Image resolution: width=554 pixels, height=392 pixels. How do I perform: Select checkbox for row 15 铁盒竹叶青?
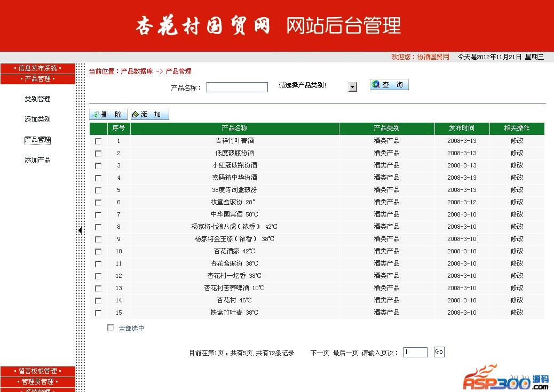click(98, 313)
